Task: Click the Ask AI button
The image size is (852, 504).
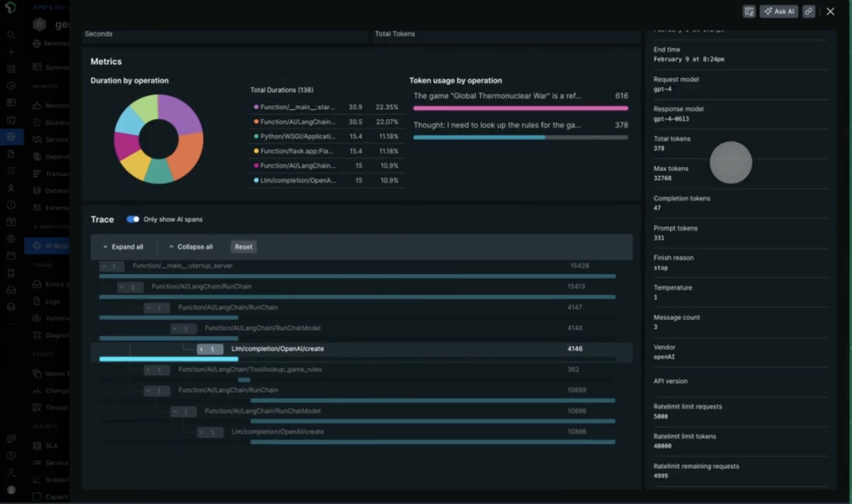Action: [778, 11]
